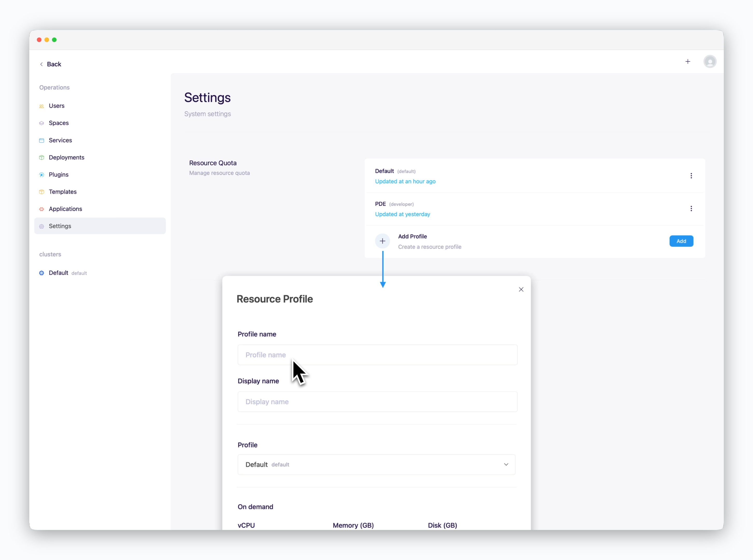
Task: Open Plugins in the sidebar
Action: pos(100,174)
